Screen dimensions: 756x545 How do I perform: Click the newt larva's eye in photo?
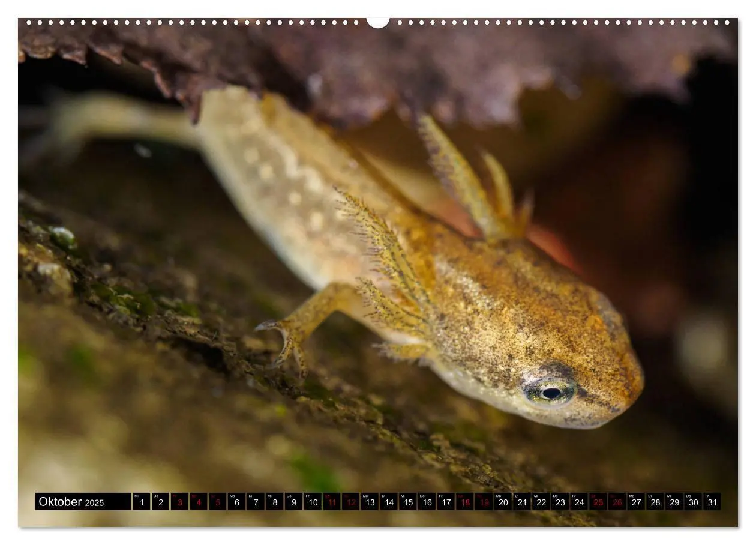point(550,393)
